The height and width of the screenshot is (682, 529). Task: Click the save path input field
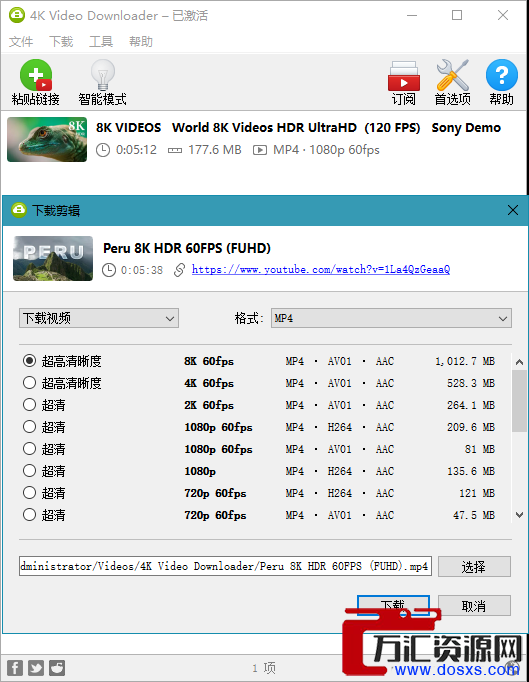click(225, 566)
